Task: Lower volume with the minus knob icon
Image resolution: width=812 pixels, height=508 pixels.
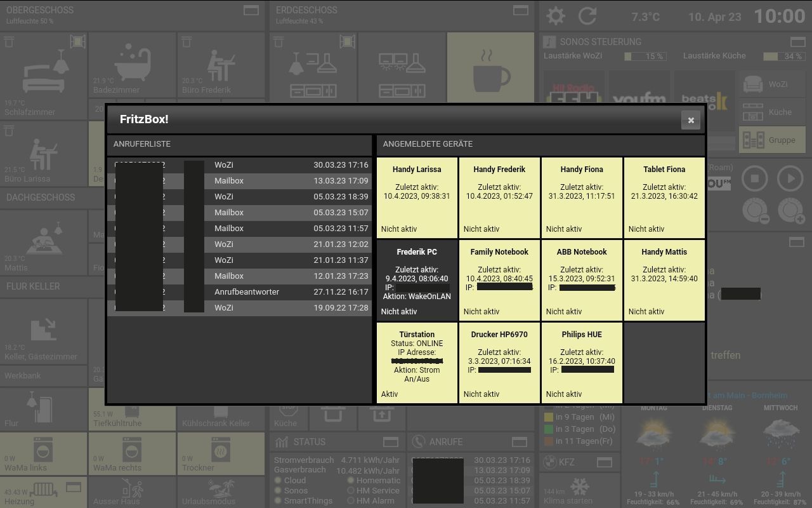Action: click(756, 211)
